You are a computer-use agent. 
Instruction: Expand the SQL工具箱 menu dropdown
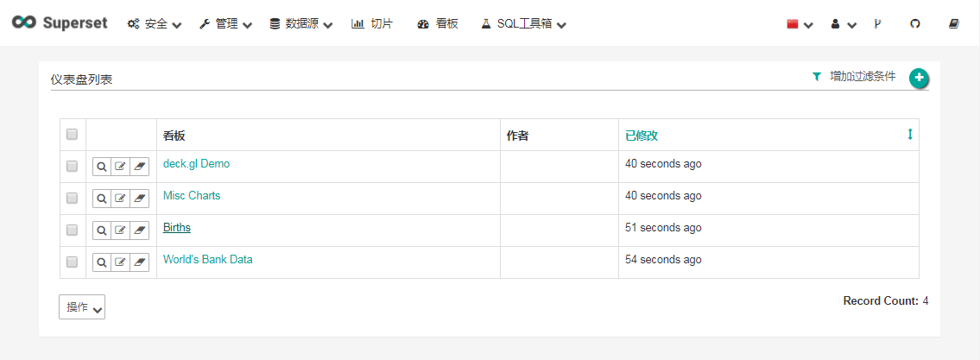click(524, 24)
